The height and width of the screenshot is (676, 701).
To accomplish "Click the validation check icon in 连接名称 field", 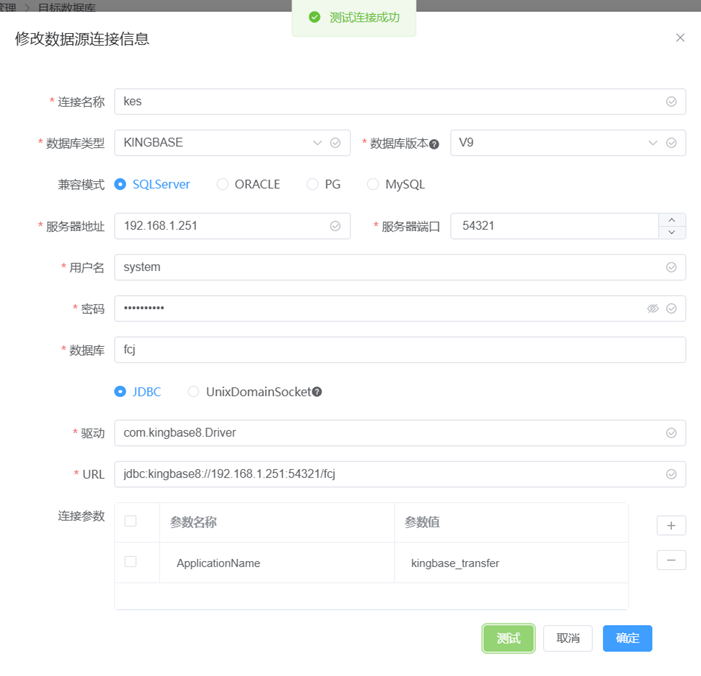I will [x=671, y=101].
